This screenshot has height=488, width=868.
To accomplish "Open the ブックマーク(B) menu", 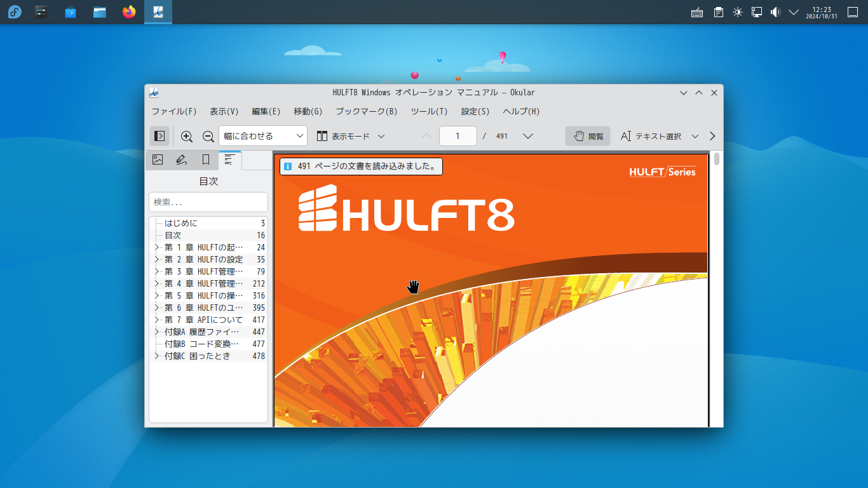I will point(367,111).
